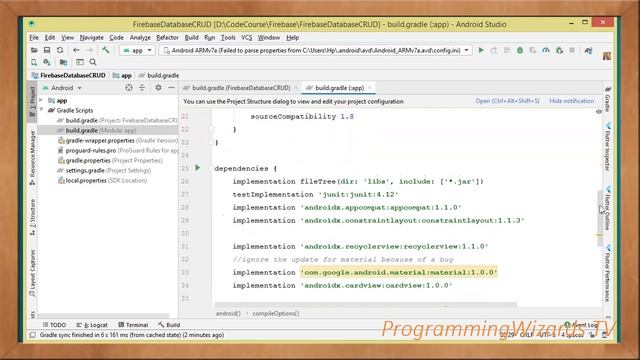Click the Collapse All icon in Project panel

pyautogui.click(x=142, y=88)
